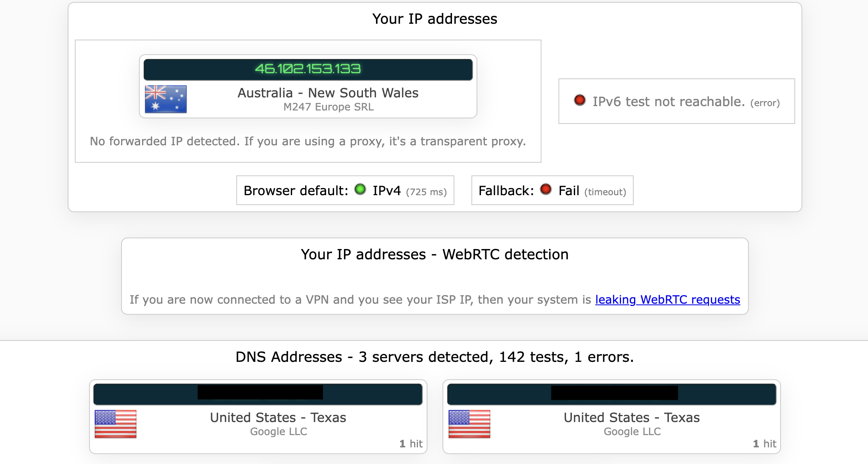Click the Australia - New South Wales location text
The width and height of the screenshot is (868, 464).
tap(328, 93)
